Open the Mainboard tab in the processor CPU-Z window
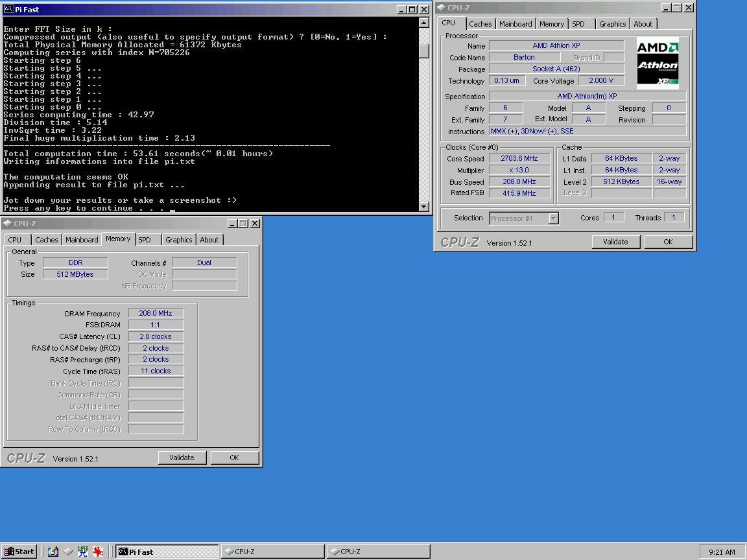This screenshot has height=560, width=747. point(515,24)
